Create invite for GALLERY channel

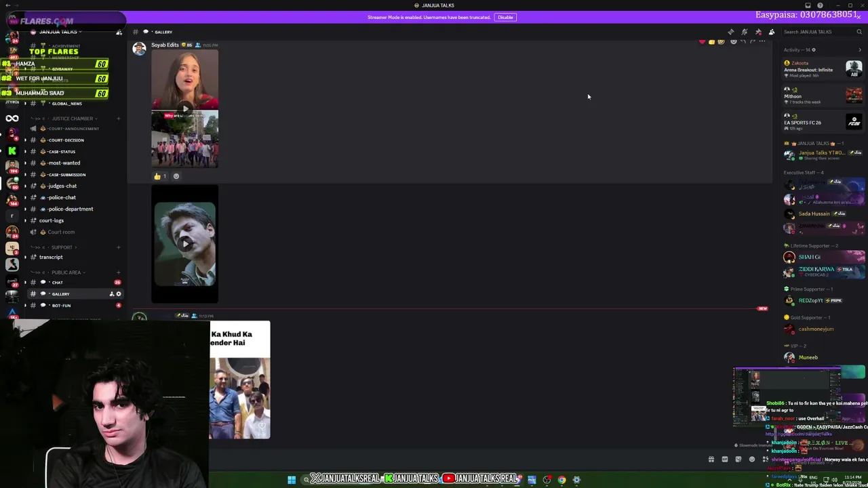pyautogui.click(x=112, y=294)
